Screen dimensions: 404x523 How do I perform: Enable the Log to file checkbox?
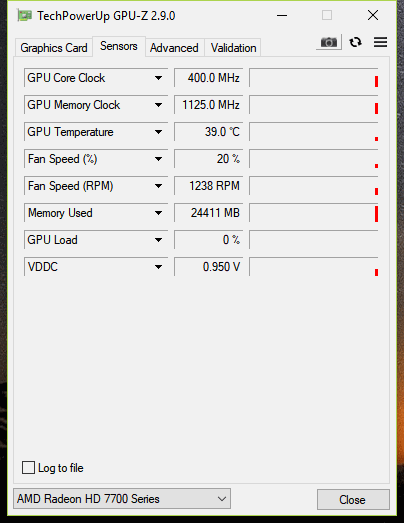(28, 467)
